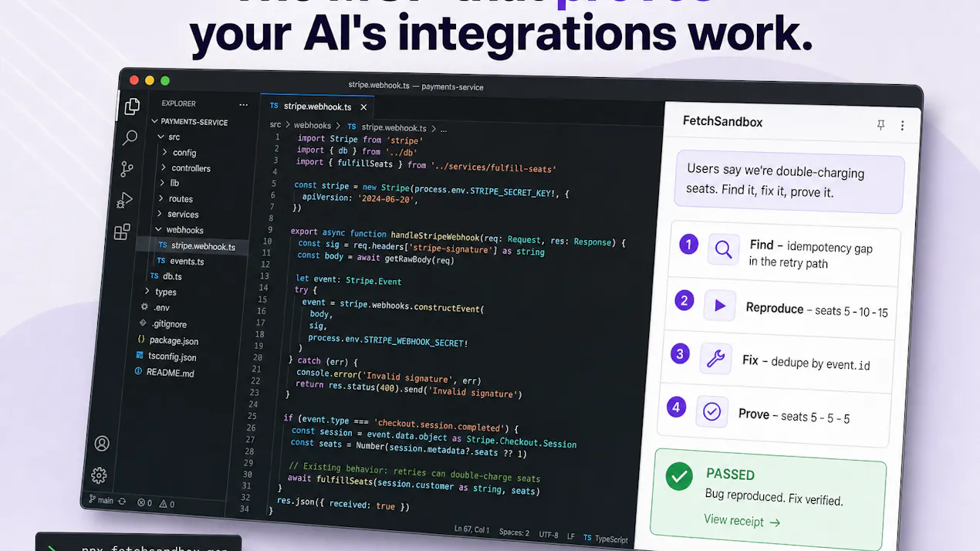Screen dimensions: 980x551
Task: Expand the config folder
Action: tap(179, 152)
